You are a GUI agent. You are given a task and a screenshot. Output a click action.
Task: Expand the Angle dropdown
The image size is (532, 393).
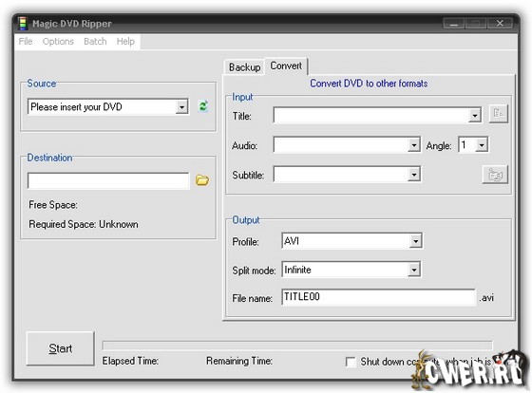pos(482,145)
